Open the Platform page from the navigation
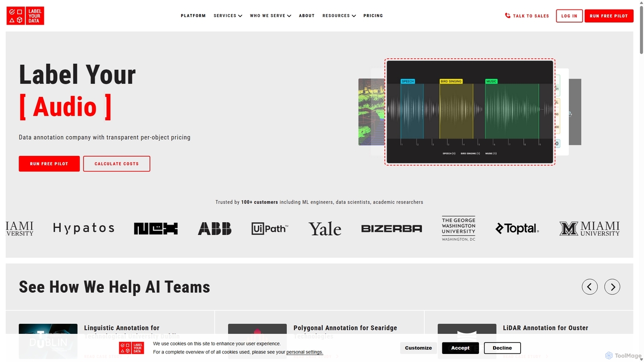The height and width of the screenshot is (362, 644). [193, 16]
